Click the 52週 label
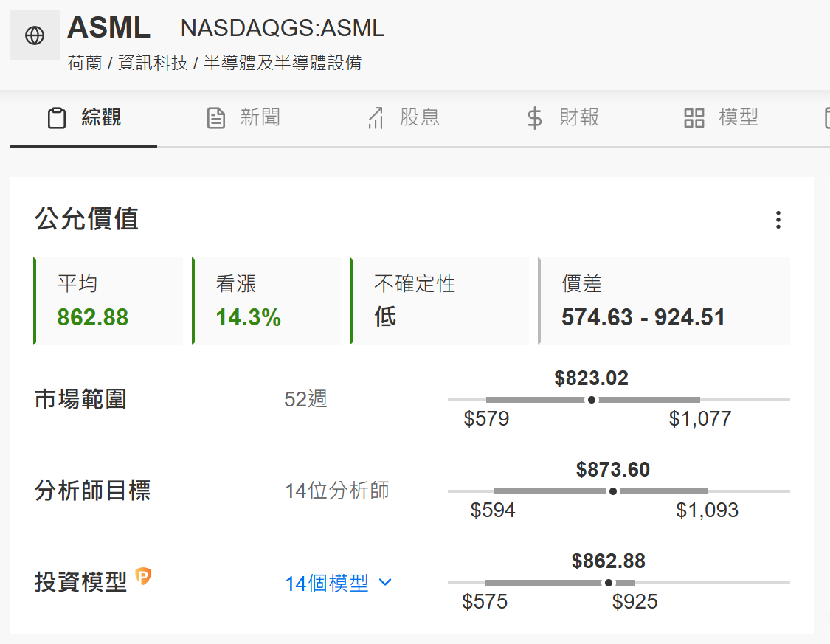This screenshot has height=644, width=830. pos(305,400)
